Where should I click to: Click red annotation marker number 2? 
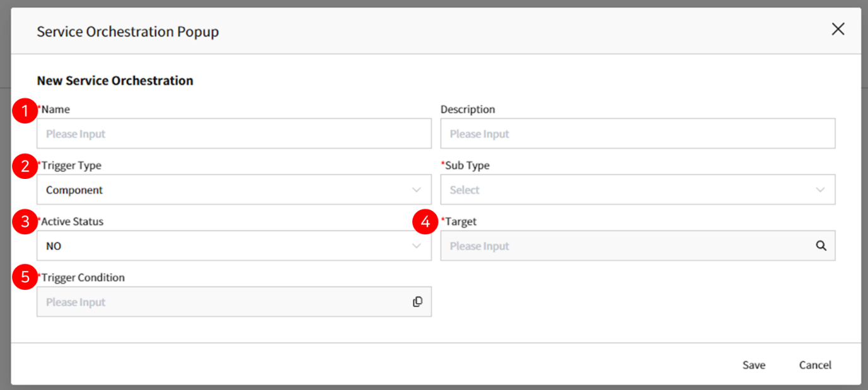[25, 167]
